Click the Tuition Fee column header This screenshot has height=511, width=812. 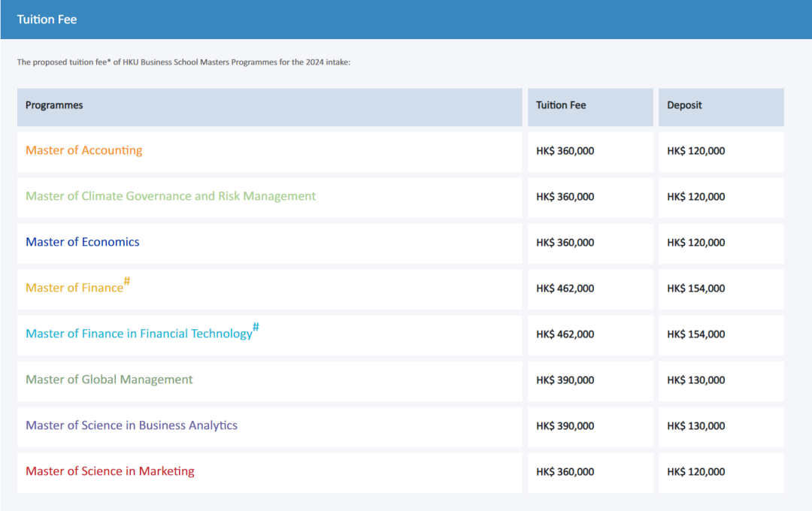[x=561, y=105]
